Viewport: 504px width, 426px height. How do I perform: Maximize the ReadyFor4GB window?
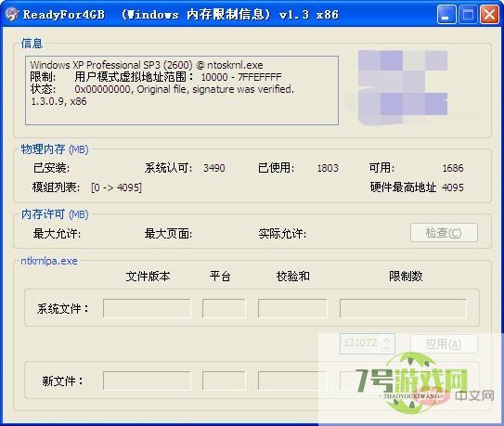[468, 15]
